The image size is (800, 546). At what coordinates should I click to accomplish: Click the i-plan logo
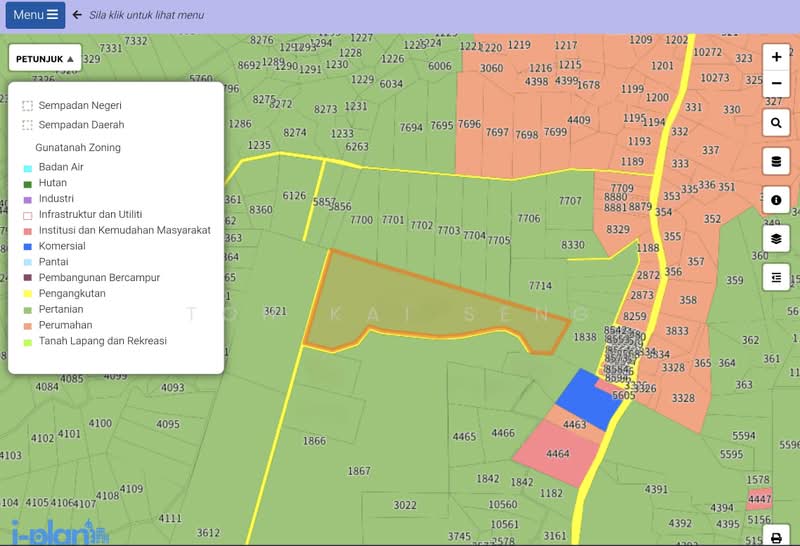pos(60,532)
